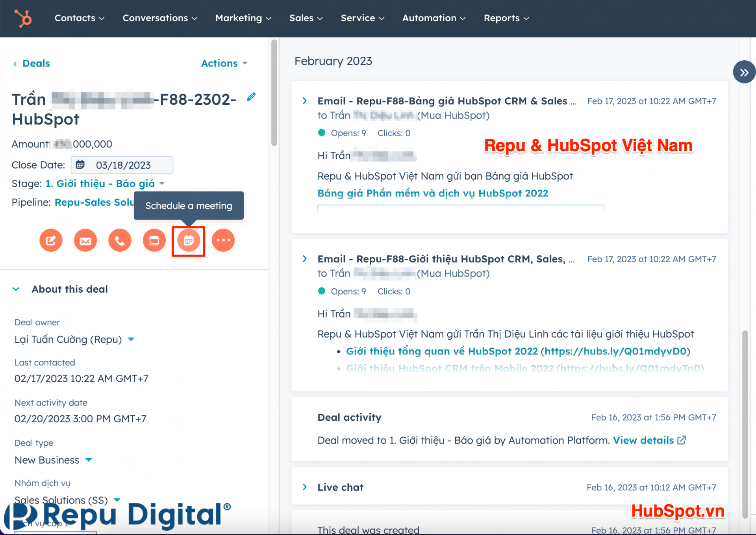Expand the Live chat activity
This screenshot has height=535, width=756.
[x=304, y=487]
